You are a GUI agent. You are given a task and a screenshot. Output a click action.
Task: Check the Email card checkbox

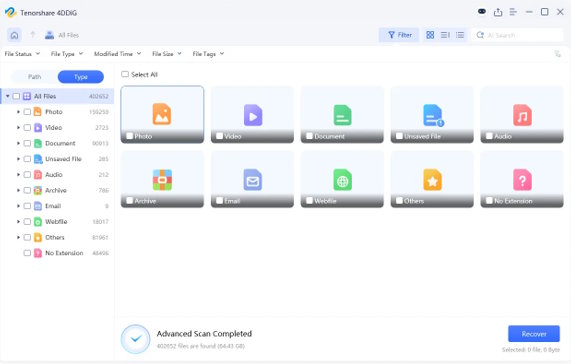pyautogui.click(x=219, y=201)
